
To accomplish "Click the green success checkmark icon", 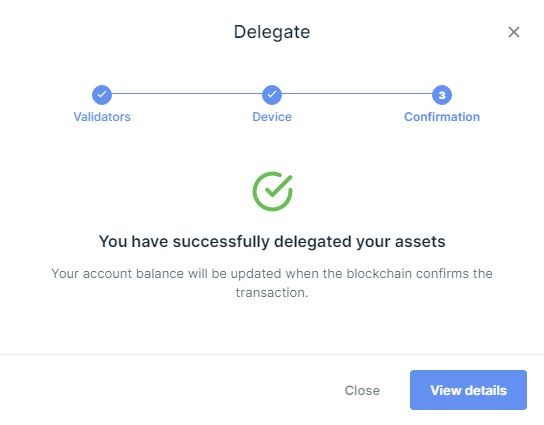I will pyautogui.click(x=273, y=191).
